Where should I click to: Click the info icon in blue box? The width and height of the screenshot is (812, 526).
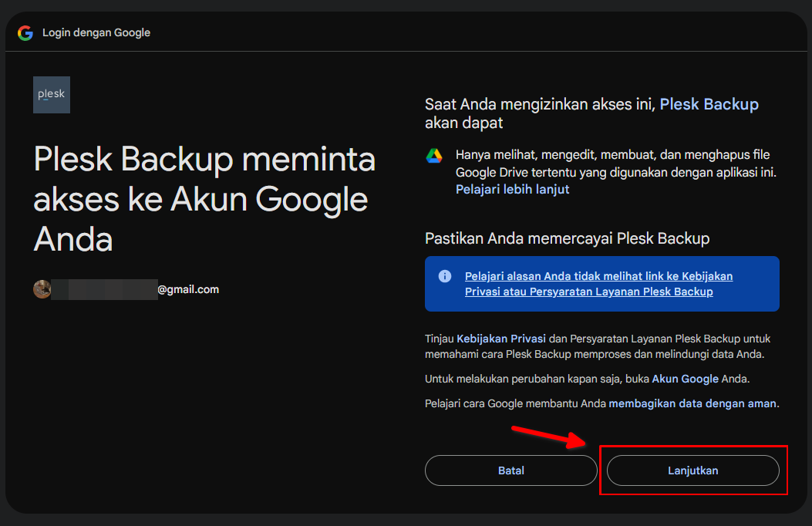[x=445, y=276]
